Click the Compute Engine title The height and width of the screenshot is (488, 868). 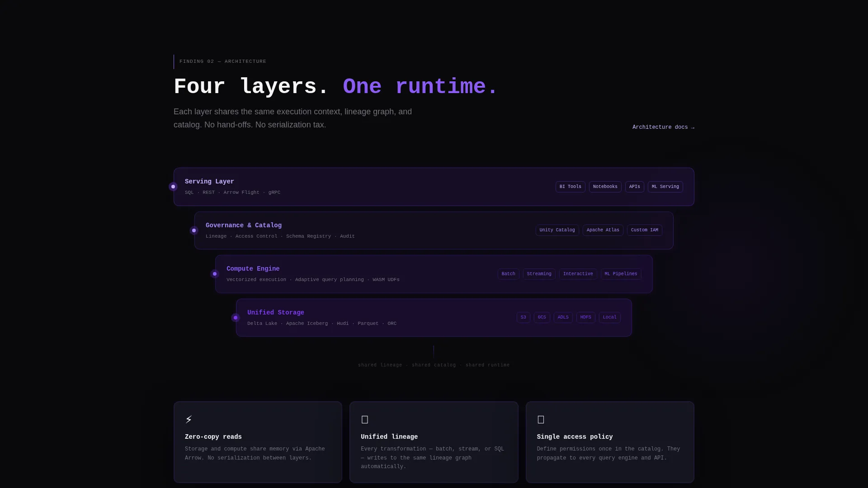click(253, 269)
